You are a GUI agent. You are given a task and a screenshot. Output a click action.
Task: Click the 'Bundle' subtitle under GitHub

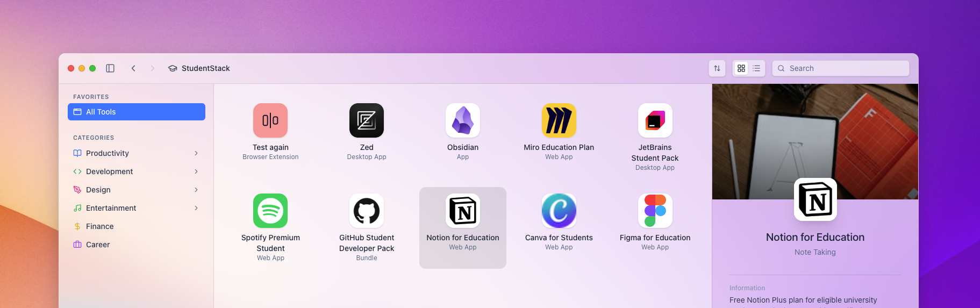tap(367, 258)
